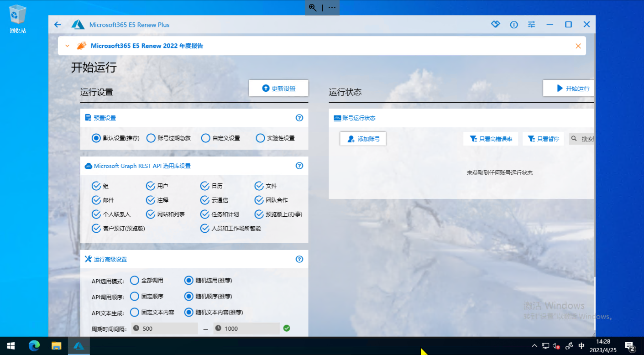Image resolution: width=644 pixels, height=355 pixels.
Task: Open help for 运行高级设置 section
Action: 299,259
